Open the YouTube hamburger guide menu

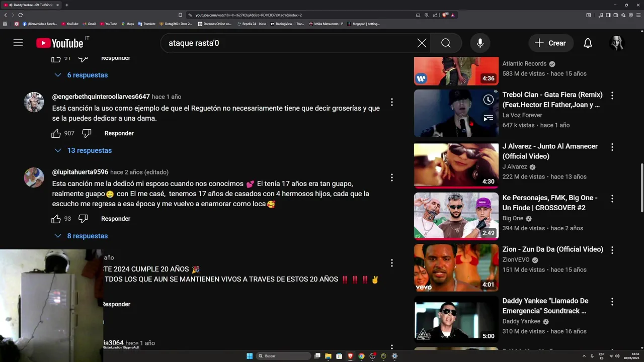(x=18, y=43)
